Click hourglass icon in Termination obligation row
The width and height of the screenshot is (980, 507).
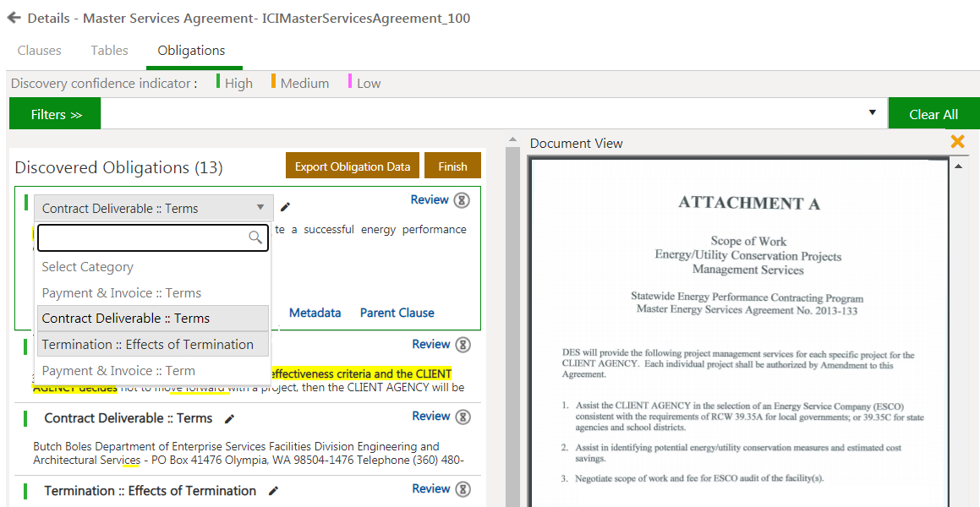pos(463,489)
